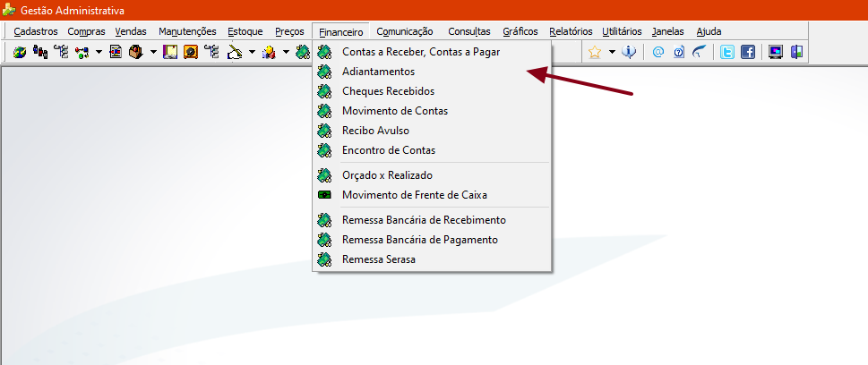This screenshot has height=365, width=868.
Task: Open dropdown arrow beside the star icon
Action: [x=612, y=53]
